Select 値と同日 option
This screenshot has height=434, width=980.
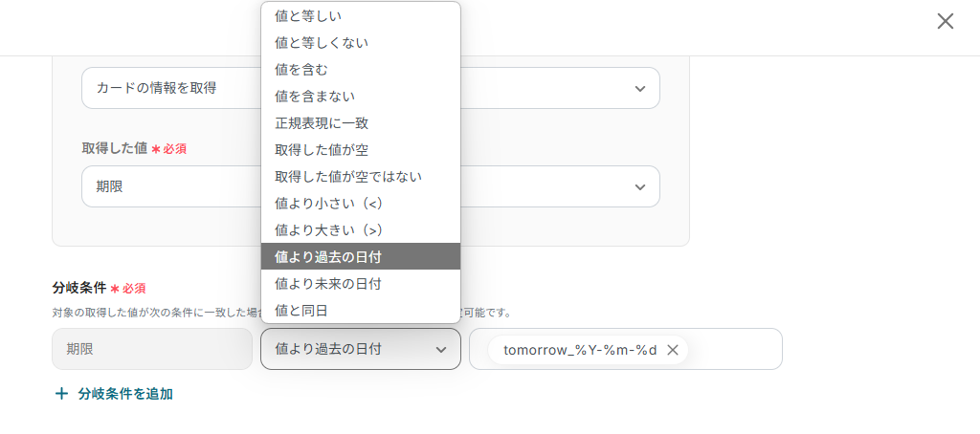(361, 311)
